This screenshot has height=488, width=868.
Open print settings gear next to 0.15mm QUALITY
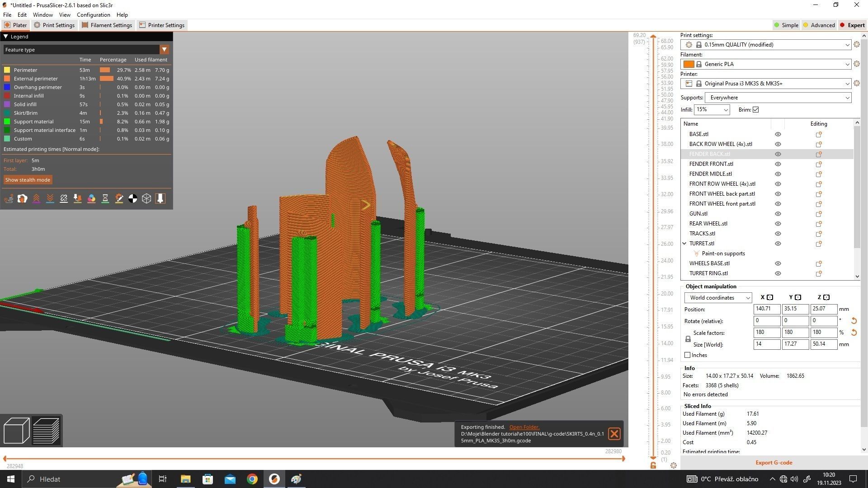click(856, 44)
